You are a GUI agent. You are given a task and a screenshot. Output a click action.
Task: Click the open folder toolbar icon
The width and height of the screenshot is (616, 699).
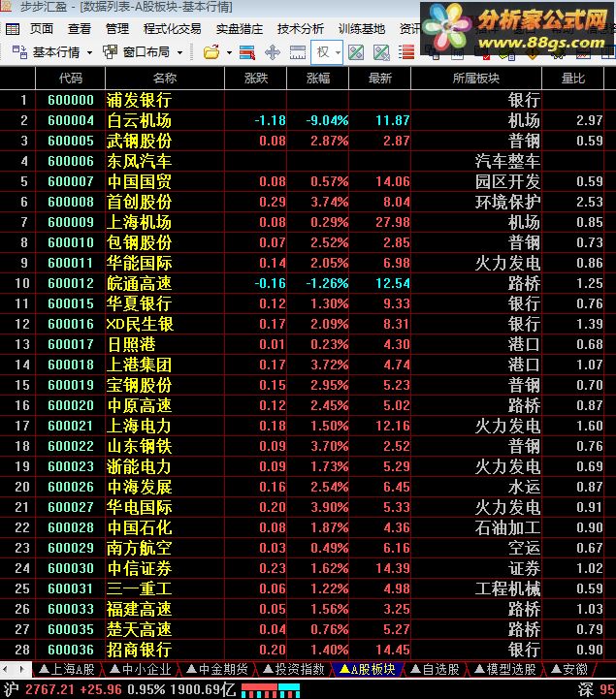click(211, 52)
